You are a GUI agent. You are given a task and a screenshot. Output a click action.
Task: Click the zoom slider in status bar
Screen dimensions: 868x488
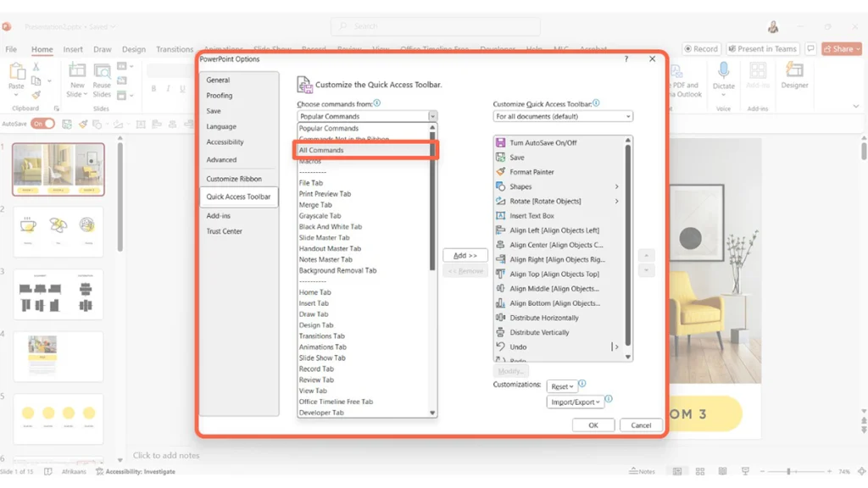pos(795,471)
